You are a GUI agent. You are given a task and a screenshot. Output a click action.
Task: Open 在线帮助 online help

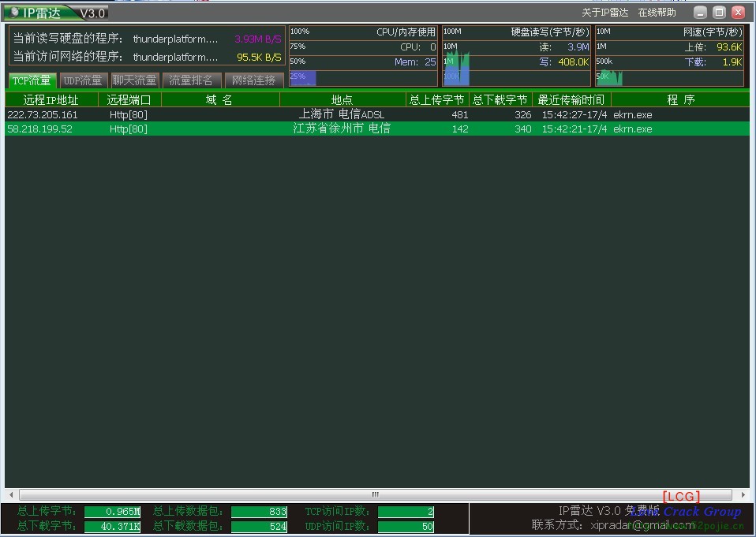pyautogui.click(x=657, y=13)
